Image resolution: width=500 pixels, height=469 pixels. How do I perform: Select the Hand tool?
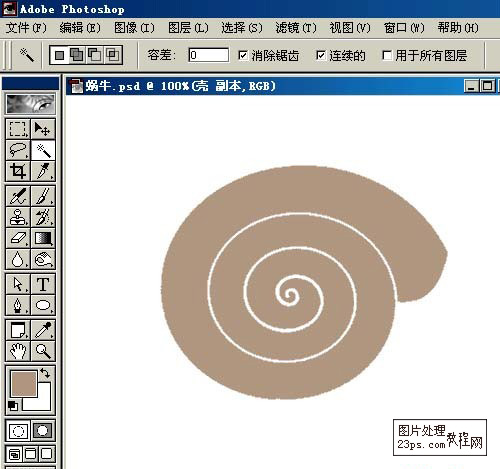pyautogui.click(x=18, y=351)
